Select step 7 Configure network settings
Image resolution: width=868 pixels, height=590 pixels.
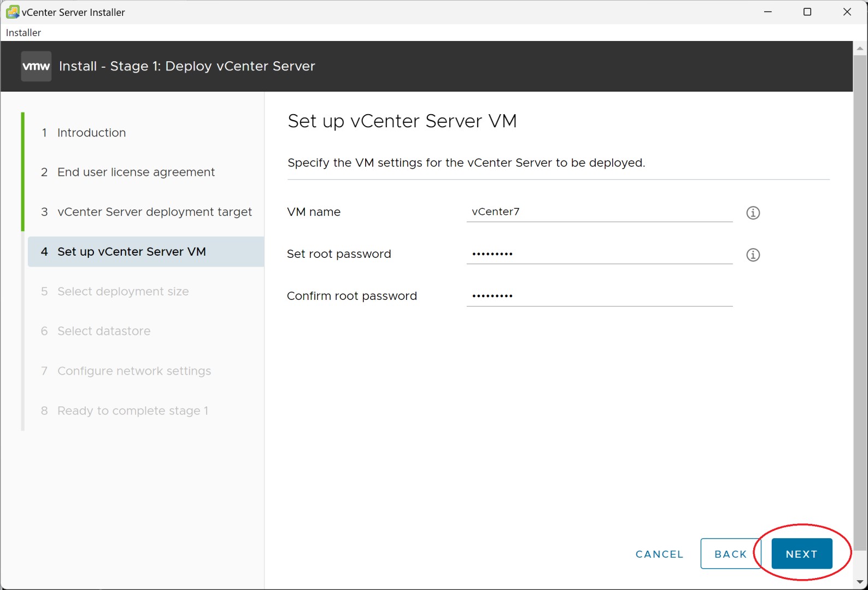(x=126, y=371)
